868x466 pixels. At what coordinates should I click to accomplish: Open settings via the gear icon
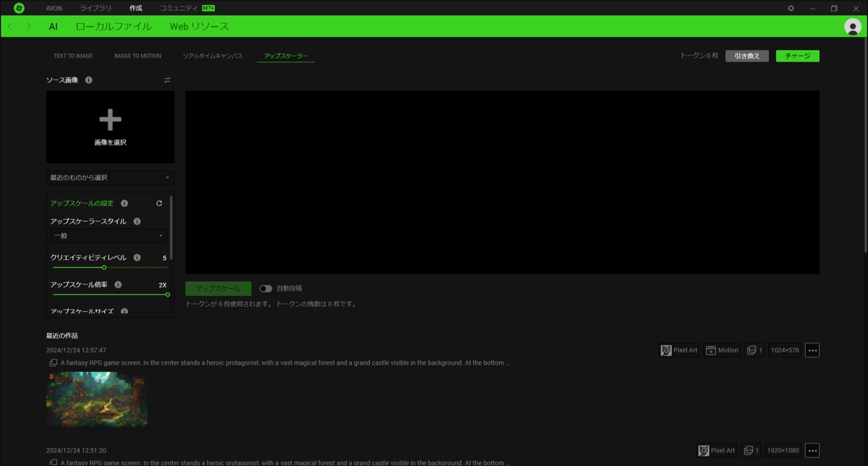(x=791, y=9)
